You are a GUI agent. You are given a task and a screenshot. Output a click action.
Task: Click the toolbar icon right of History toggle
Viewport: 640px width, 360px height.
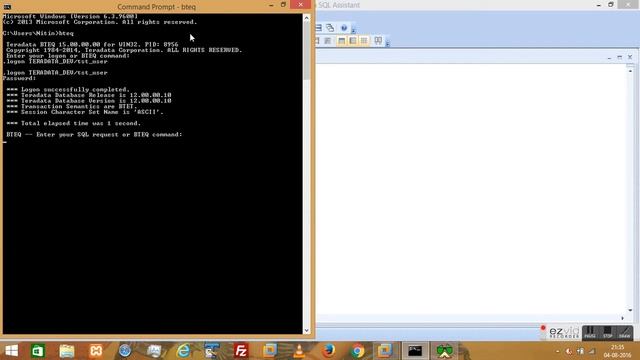tap(378, 40)
